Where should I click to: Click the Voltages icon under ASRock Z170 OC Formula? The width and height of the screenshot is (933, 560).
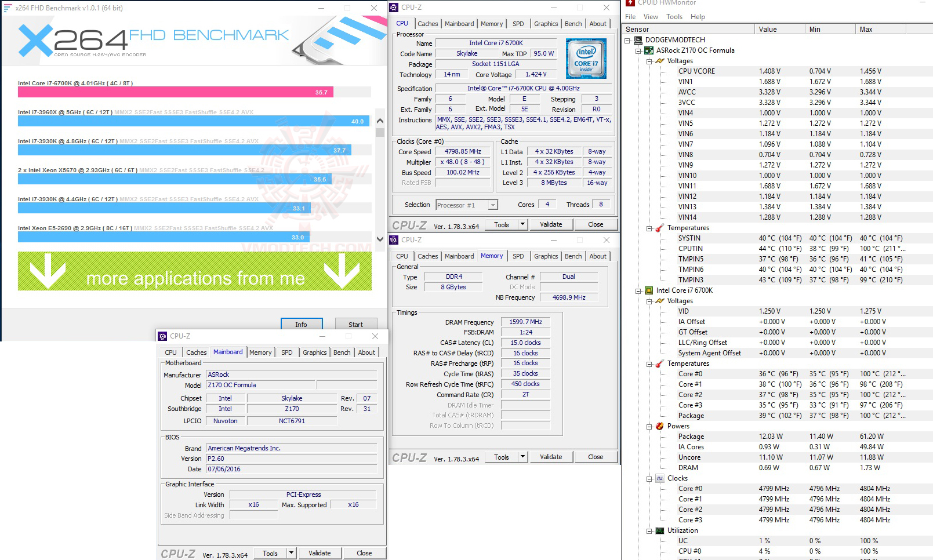pos(660,61)
